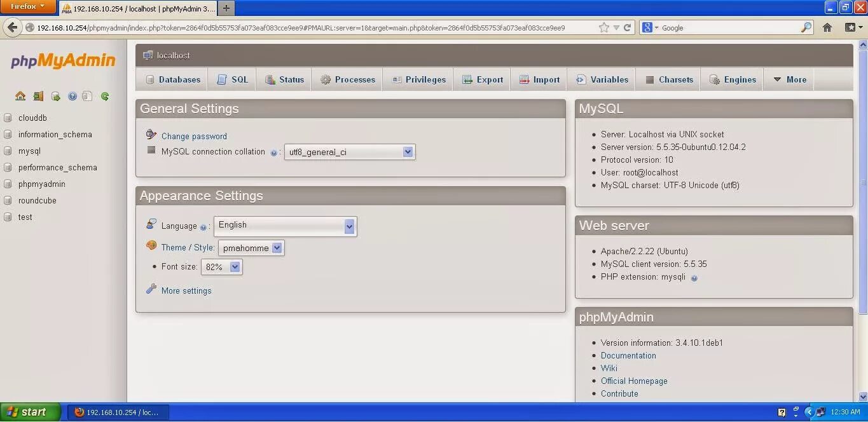This screenshot has width=868, height=422.
Task: Click the SQL documentation pages icon
Action: [88, 97]
